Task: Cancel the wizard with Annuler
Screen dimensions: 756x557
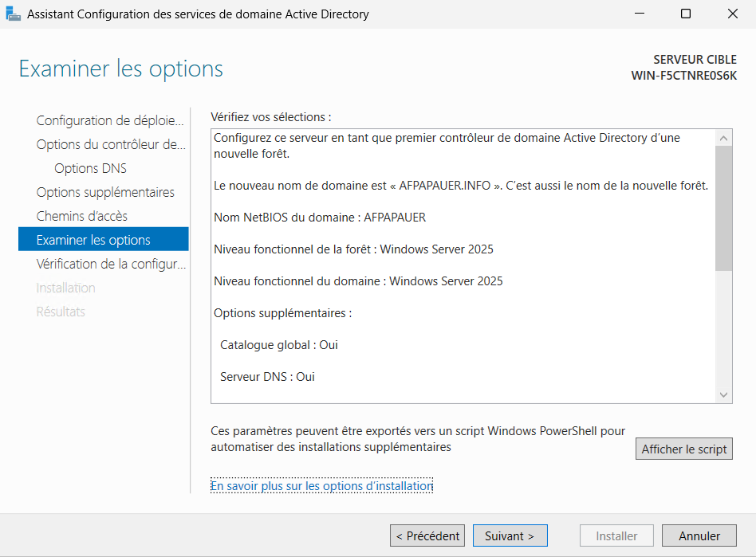Action: click(x=699, y=536)
